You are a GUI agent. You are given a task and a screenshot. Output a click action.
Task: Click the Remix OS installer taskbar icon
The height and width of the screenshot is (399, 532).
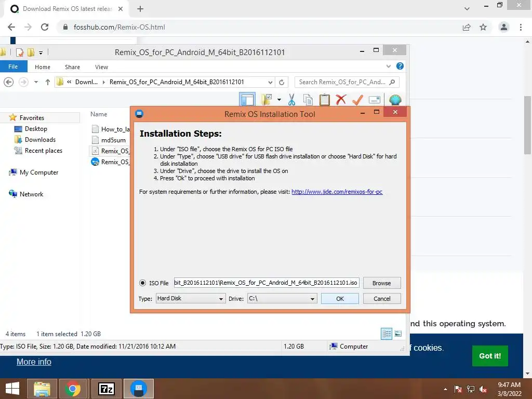click(x=138, y=389)
